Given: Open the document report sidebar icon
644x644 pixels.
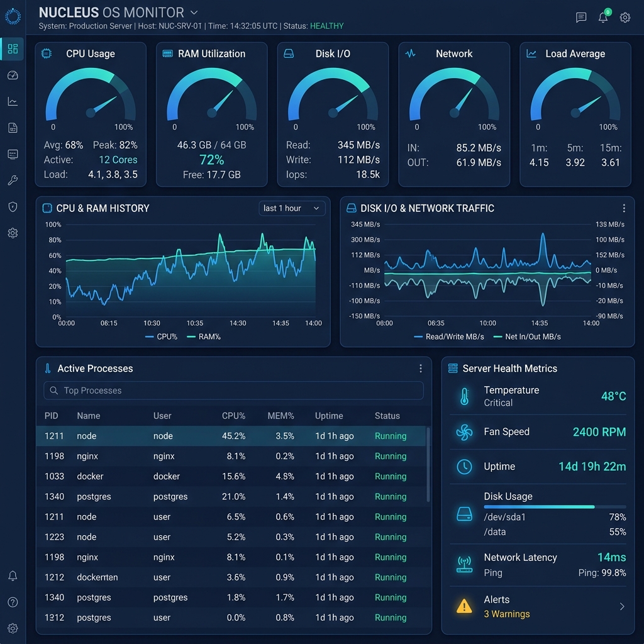Looking at the screenshot, I should (13, 128).
